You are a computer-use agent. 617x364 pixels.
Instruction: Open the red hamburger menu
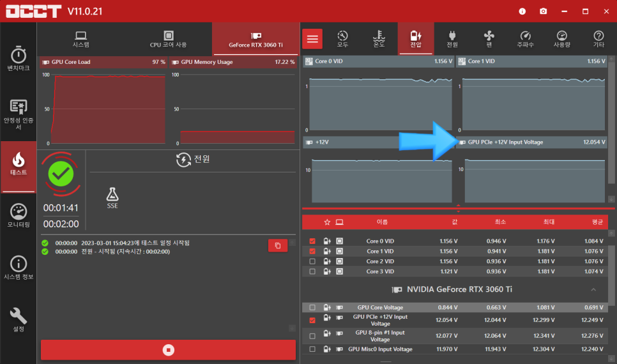(312, 39)
